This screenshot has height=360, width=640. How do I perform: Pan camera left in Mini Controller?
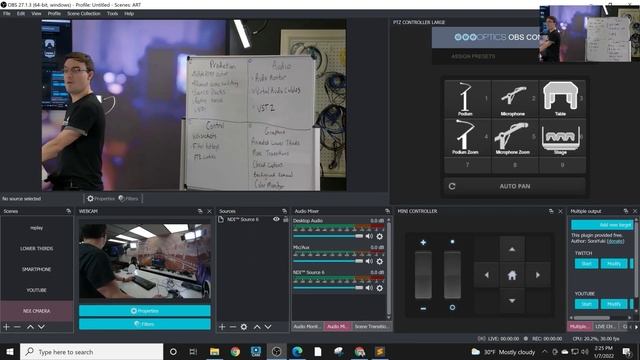click(486, 275)
